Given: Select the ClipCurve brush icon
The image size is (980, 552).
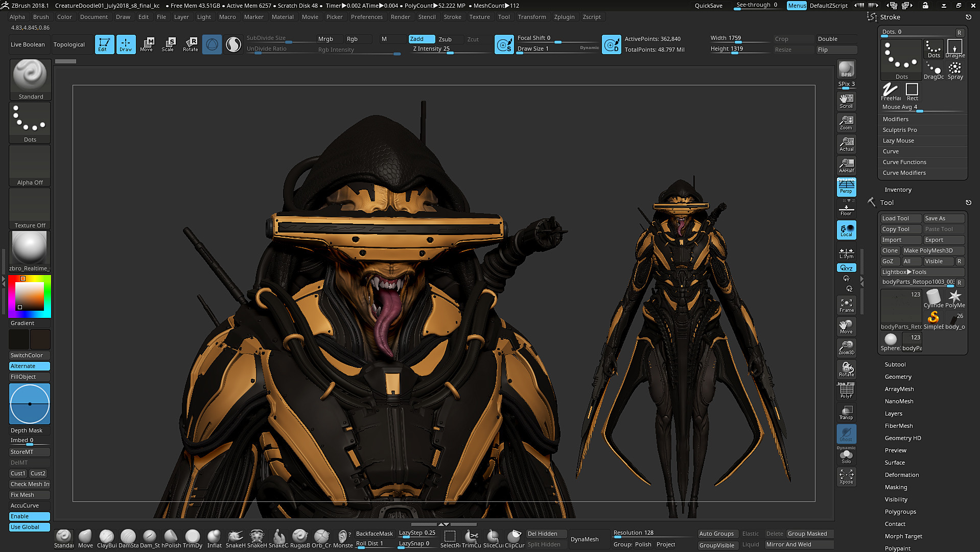Looking at the screenshot, I should pos(515,539).
